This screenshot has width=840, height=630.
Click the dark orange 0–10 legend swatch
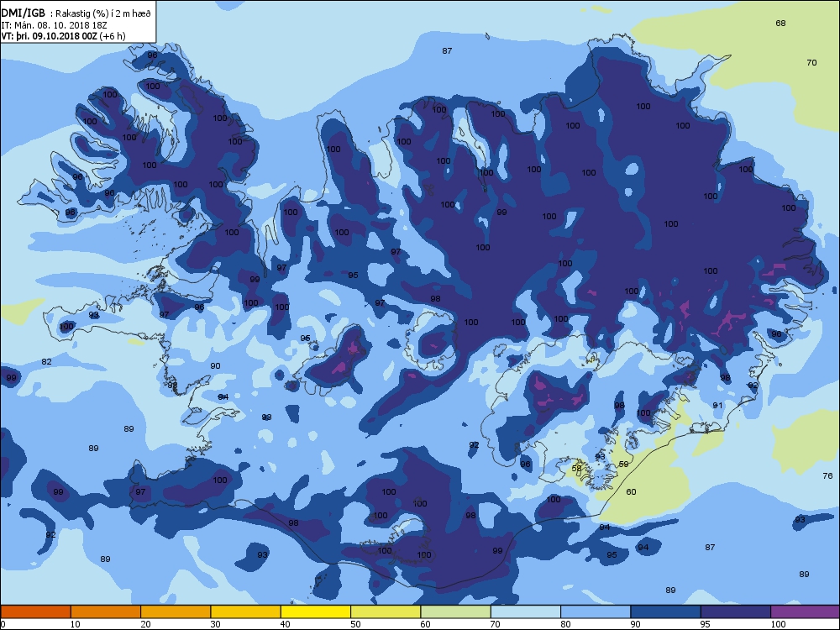35,612
